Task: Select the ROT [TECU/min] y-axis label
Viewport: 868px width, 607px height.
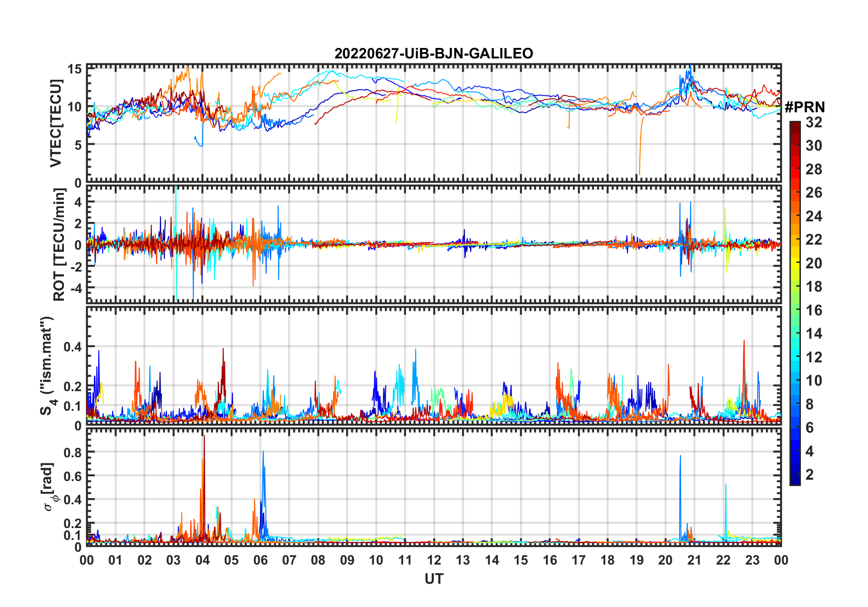Action: click(x=59, y=245)
